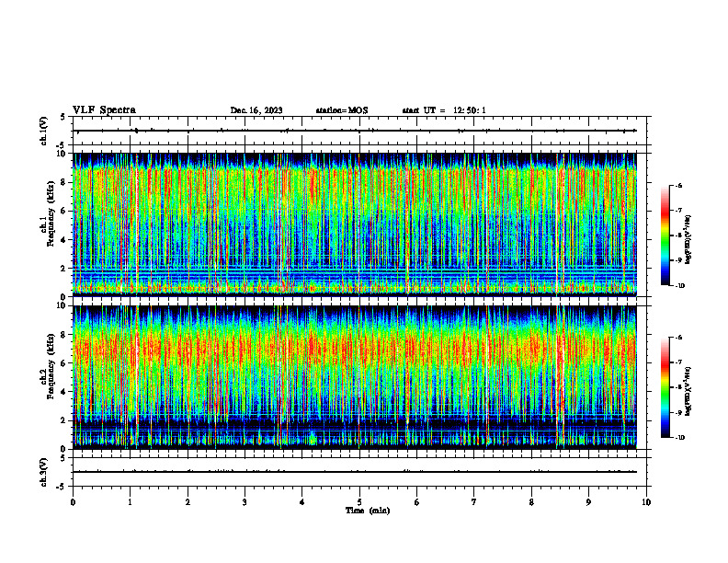
Task: Click the "10" tick on the time axis
Action: tap(646, 502)
